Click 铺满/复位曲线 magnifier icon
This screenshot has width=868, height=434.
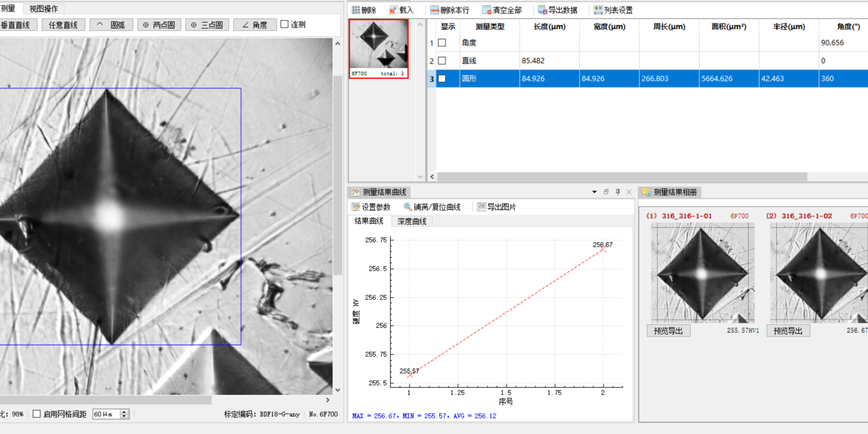[408, 207]
